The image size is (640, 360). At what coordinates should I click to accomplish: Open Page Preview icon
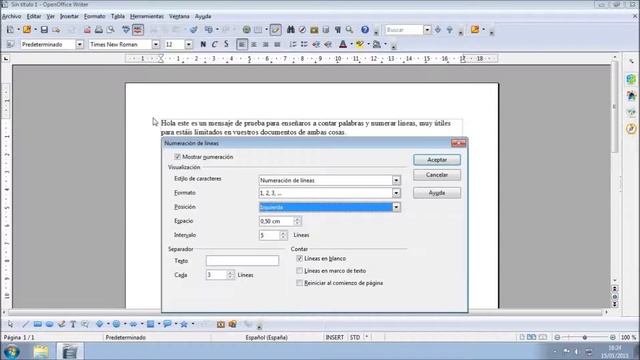pos(111,30)
